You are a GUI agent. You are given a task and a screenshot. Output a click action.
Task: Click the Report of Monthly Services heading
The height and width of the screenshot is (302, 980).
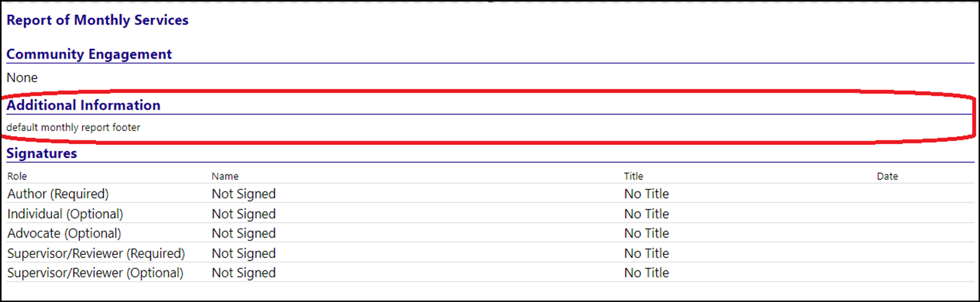tap(97, 20)
